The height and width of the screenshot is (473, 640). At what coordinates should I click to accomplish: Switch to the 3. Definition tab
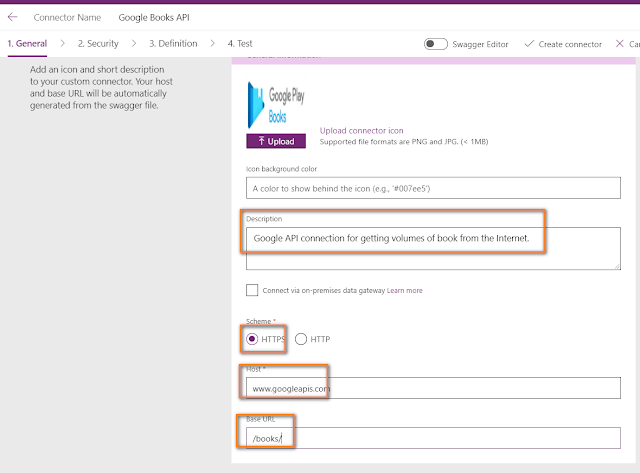[x=173, y=44]
